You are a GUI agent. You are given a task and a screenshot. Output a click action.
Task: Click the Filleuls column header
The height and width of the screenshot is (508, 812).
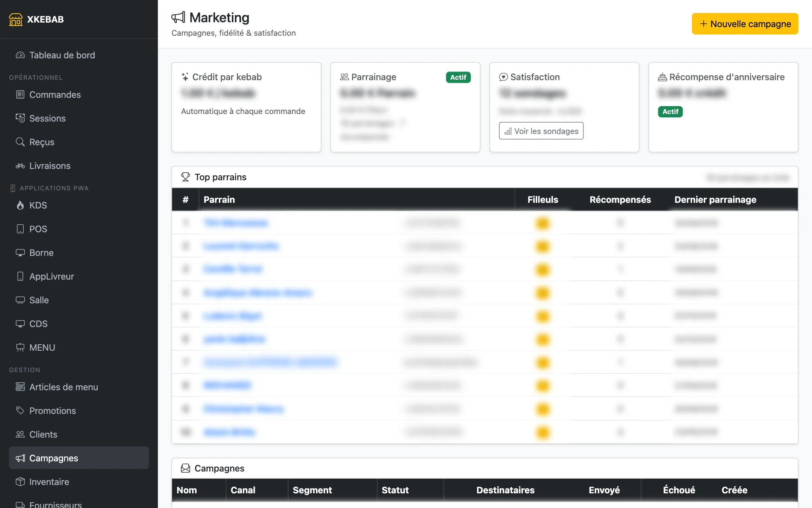pos(543,200)
